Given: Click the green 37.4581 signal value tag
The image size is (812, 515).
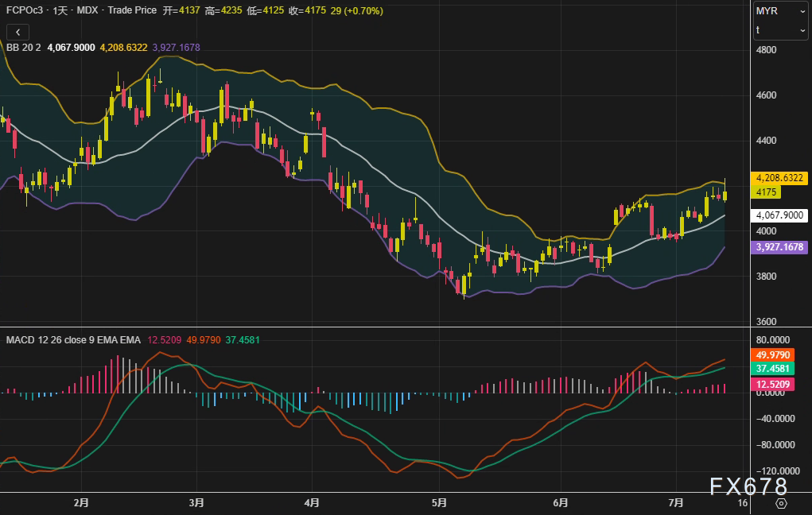Looking at the screenshot, I should (772, 370).
